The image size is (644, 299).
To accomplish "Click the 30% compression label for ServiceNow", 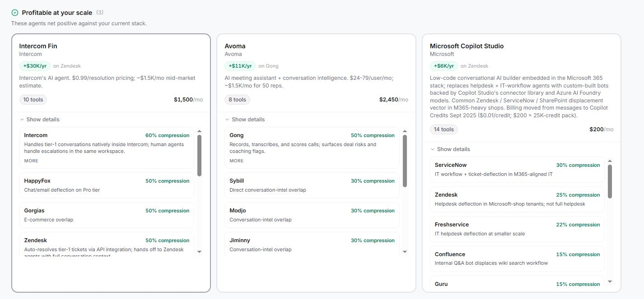I will pos(578,165).
